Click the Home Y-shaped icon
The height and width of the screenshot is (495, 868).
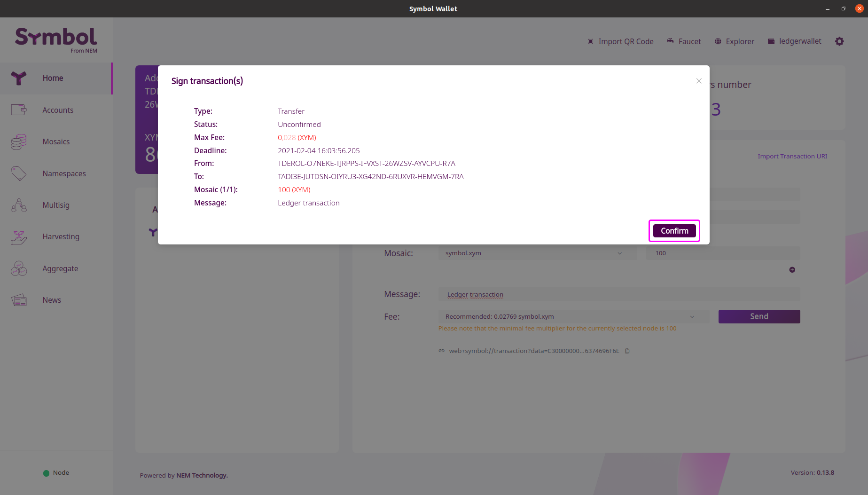[x=19, y=78]
